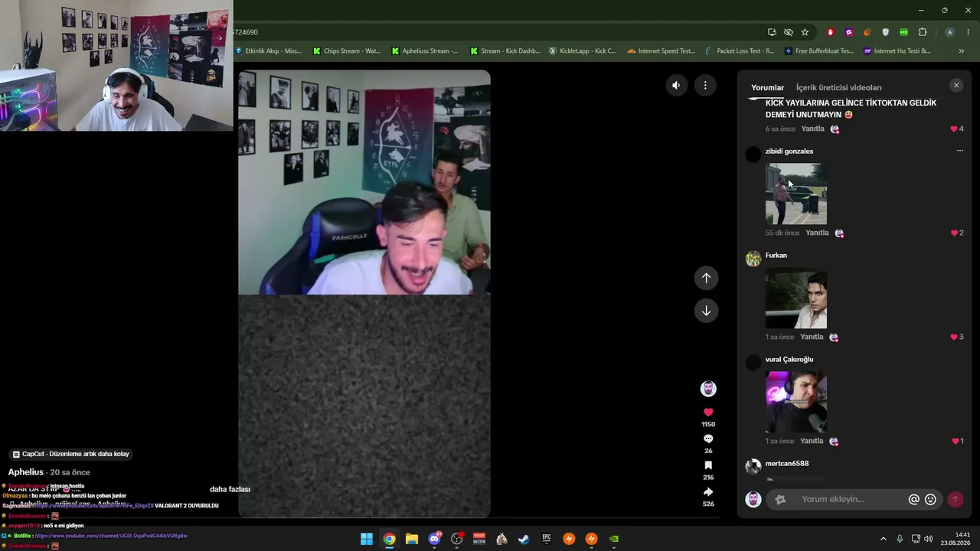Screen dimensions: 980x551
Task: Open CapCut - Düzenleme artık daha kolay tag
Action: pos(71,454)
